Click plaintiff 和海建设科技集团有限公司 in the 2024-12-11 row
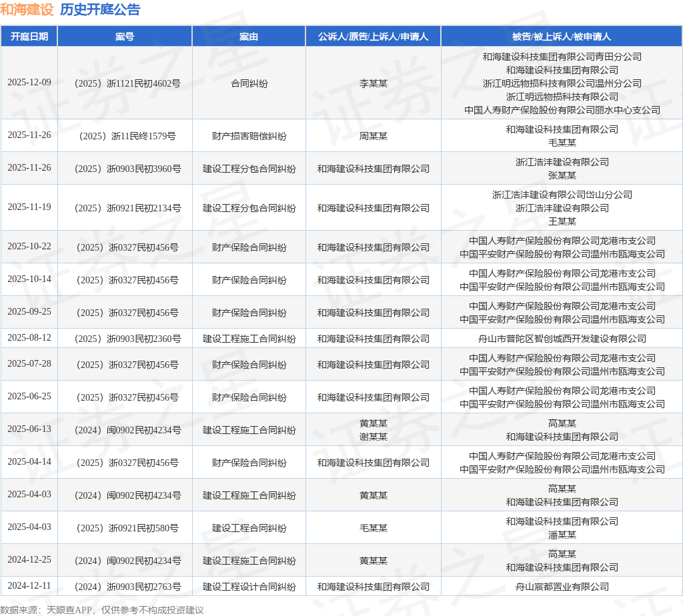 374,587
